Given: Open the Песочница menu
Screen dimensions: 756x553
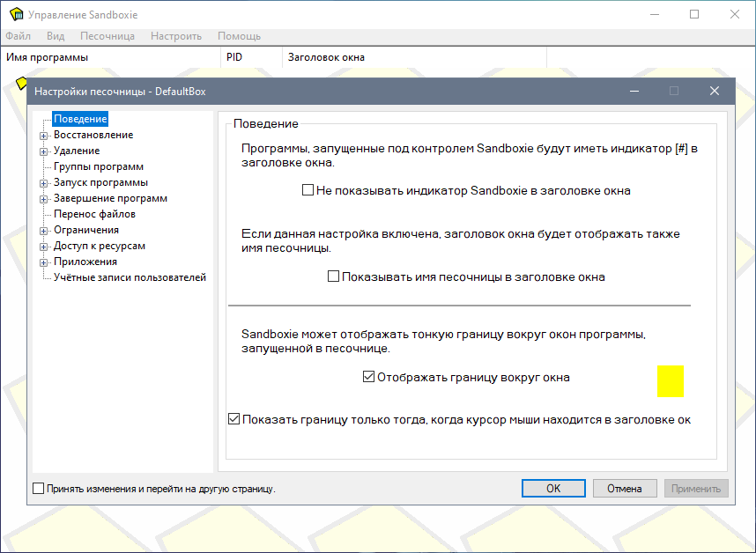Looking at the screenshot, I should click(x=107, y=36).
